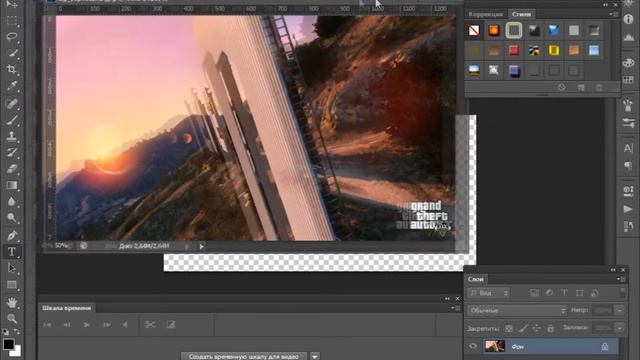Select the Horizontal Type tool

pyautogui.click(x=12, y=252)
